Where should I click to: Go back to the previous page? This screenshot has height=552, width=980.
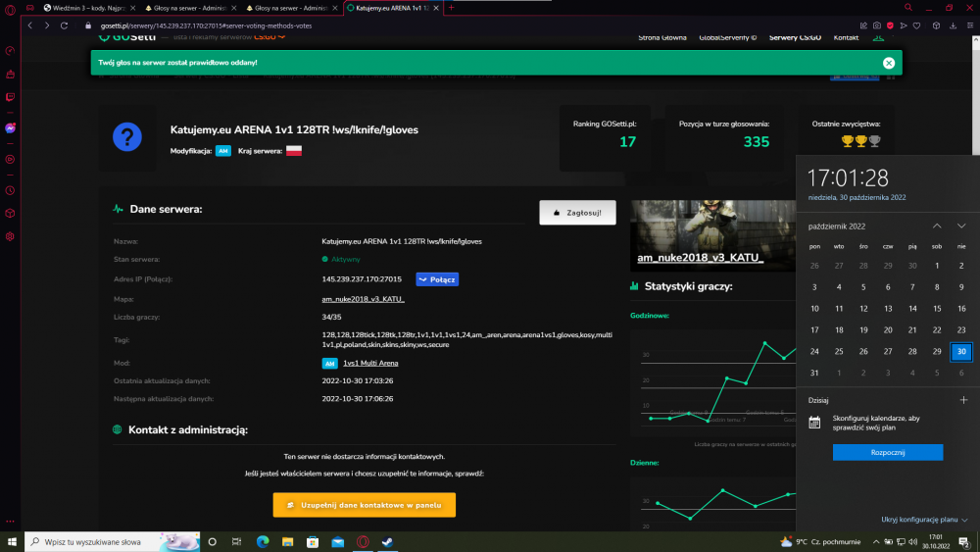pyautogui.click(x=30, y=25)
